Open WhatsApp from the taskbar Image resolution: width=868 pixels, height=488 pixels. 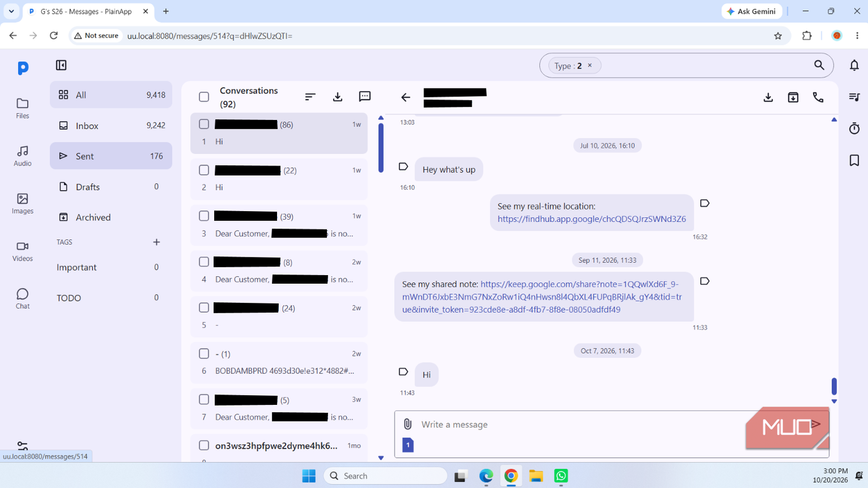coord(561,476)
